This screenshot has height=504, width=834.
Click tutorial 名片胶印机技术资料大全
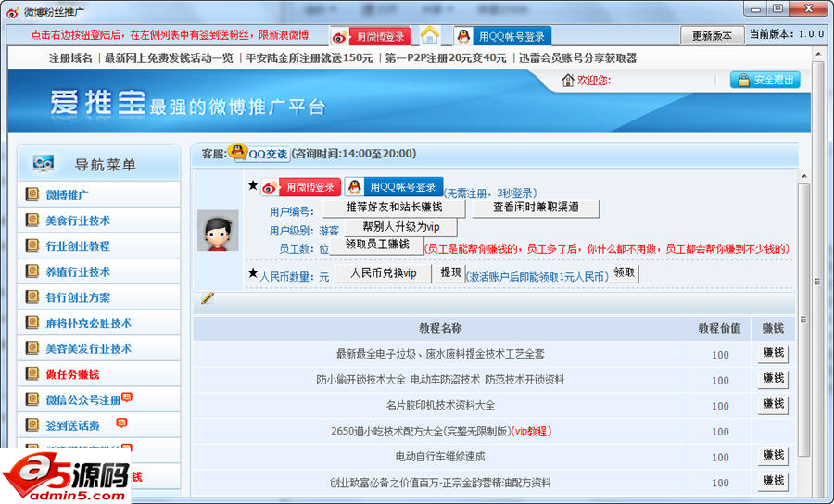440,406
